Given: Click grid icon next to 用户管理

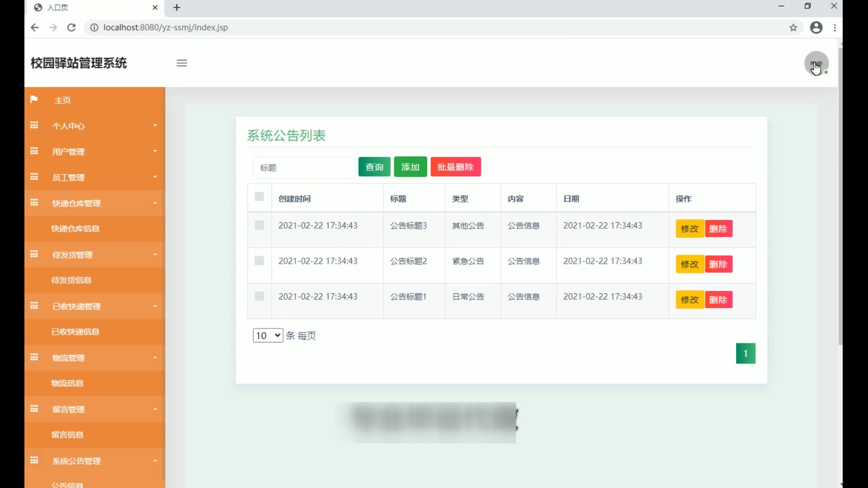Looking at the screenshot, I should (x=34, y=151).
